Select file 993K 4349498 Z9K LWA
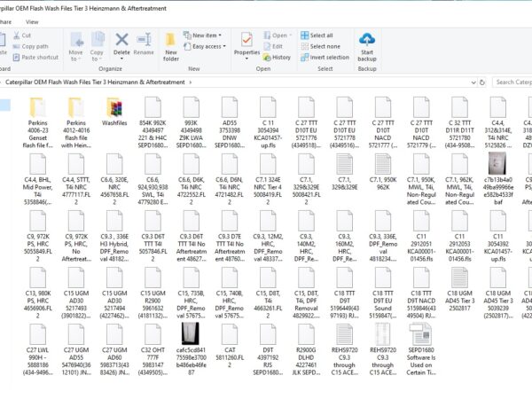This screenshot has height=399, width=532. 191,122
